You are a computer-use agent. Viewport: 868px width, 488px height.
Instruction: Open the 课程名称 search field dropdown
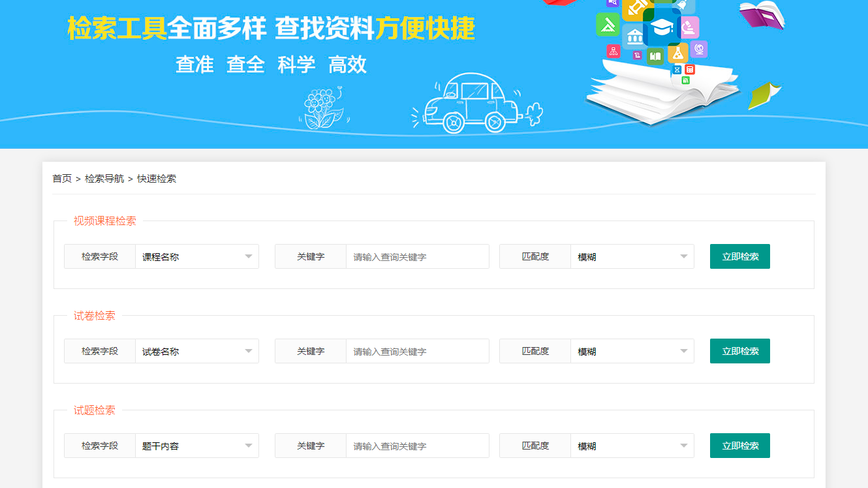click(196, 256)
